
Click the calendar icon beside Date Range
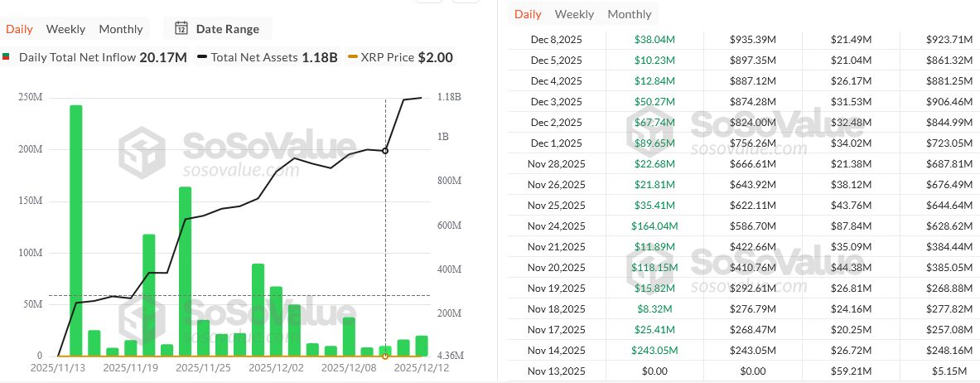181,29
